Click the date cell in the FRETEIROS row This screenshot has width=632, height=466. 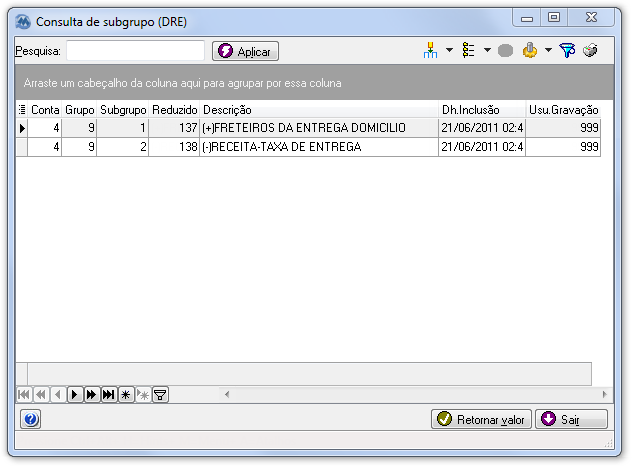click(x=482, y=128)
